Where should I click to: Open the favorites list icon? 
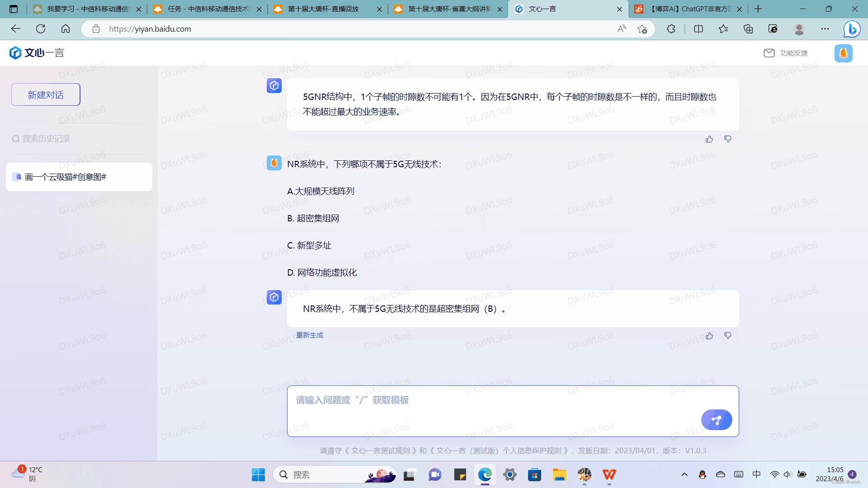(x=723, y=29)
